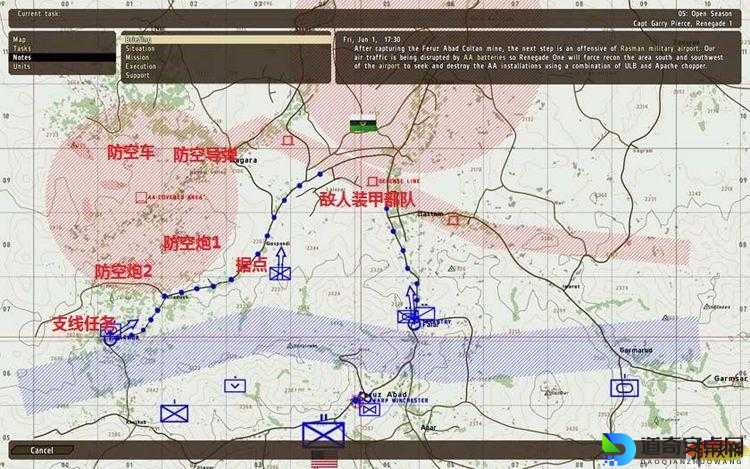Click the blue marker at Camp Winchester
The image size is (750, 469).
pyautogui.click(x=369, y=409)
